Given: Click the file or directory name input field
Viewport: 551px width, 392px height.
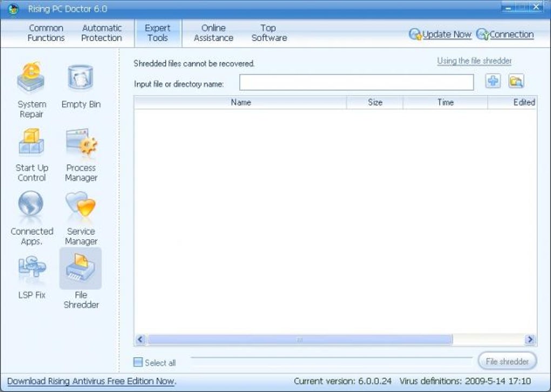Looking at the screenshot, I should click(357, 82).
